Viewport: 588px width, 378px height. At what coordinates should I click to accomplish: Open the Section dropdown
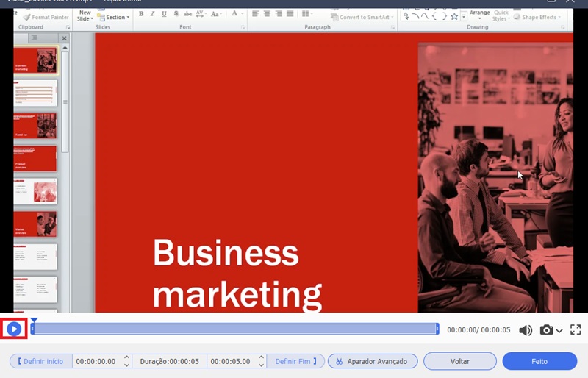[x=114, y=17]
